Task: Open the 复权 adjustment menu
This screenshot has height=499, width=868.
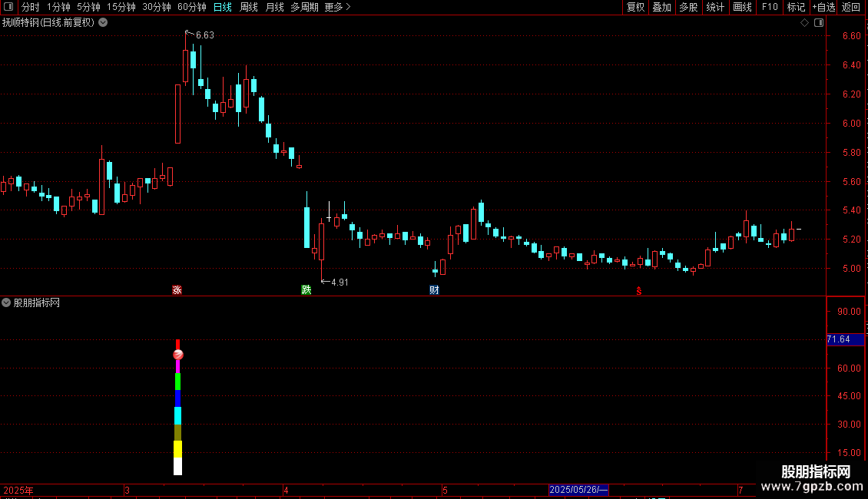Action: 635,7
